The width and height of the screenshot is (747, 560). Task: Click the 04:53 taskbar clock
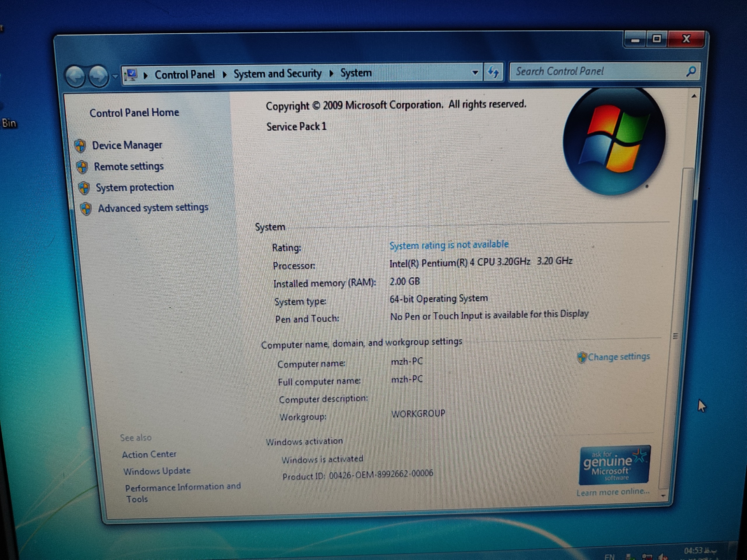(700, 551)
